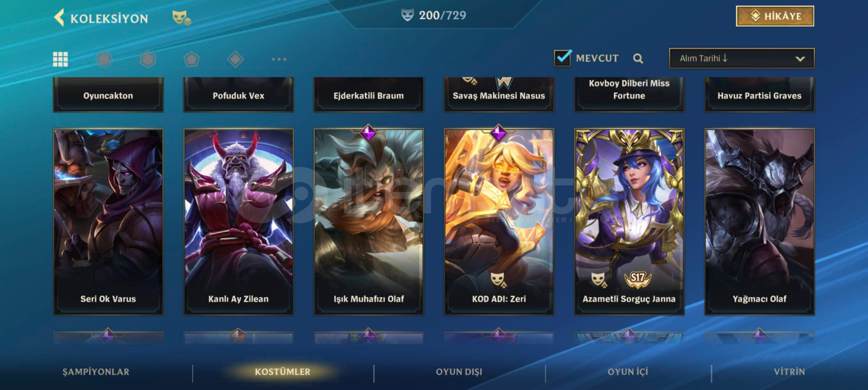Switch to the Şampiyonlar tab

[x=96, y=372]
